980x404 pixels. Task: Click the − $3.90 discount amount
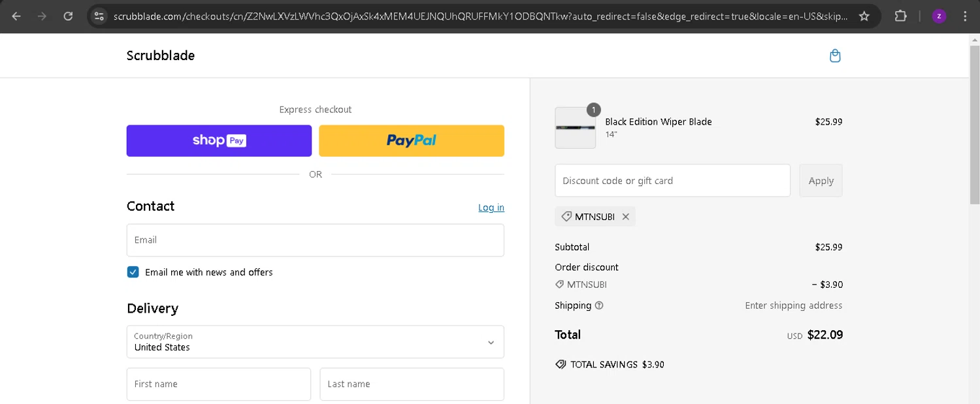(x=827, y=285)
